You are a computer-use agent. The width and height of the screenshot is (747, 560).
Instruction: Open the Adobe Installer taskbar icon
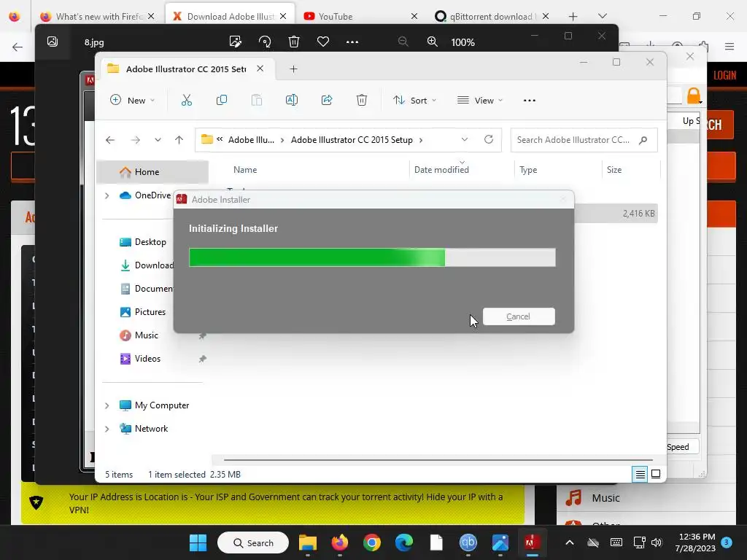(x=532, y=542)
